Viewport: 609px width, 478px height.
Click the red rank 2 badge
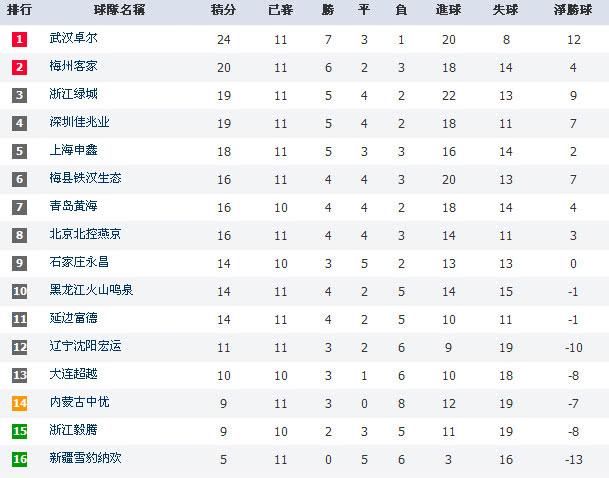pos(20,67)
